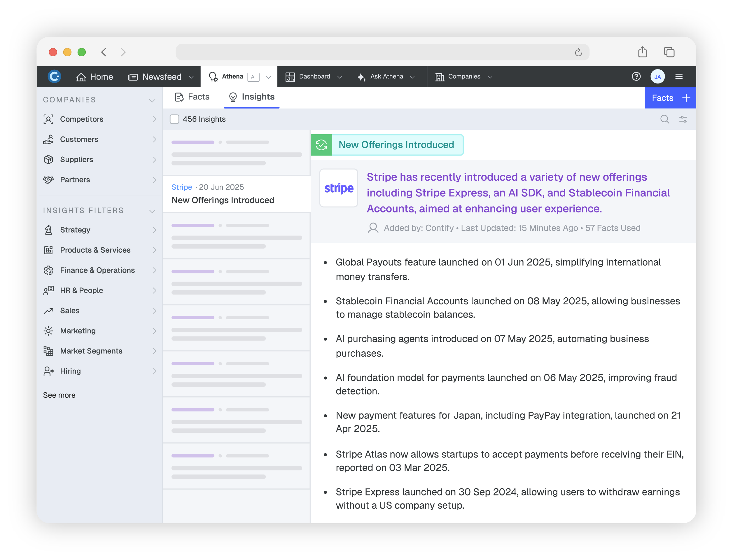Click the Stripe logo thumbnail

[339, 188]
